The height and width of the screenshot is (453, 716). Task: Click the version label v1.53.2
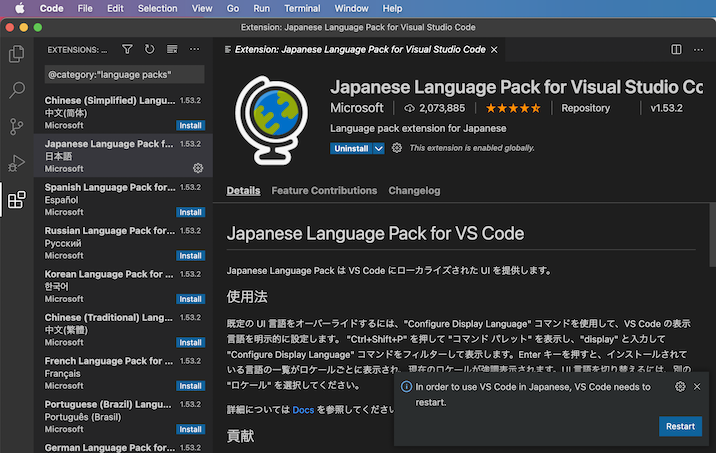coord(666,108)
